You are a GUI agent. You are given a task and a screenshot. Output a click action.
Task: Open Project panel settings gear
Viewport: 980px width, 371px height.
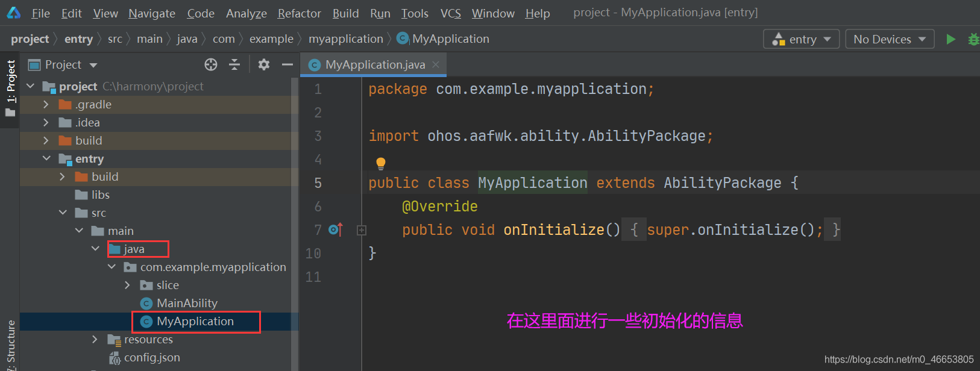pyautogui.click(x=263, y=64)
